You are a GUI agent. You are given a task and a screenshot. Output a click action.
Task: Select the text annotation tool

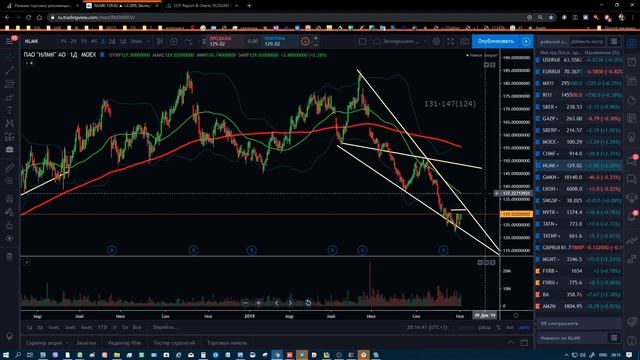pyautogui.click(x=9, y=110)
